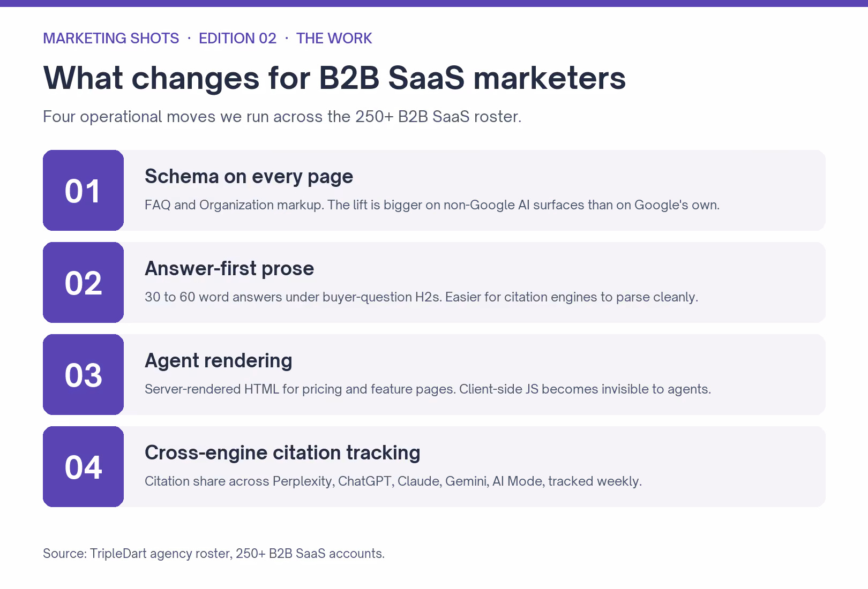Click the Server-rendered HTML description text
The image size is (868, 589).
coord(428,389)
